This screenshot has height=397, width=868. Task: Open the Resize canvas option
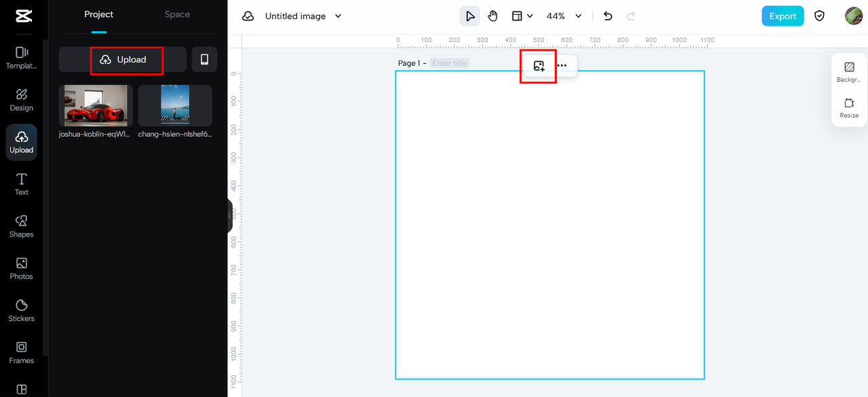click(849, 108)
